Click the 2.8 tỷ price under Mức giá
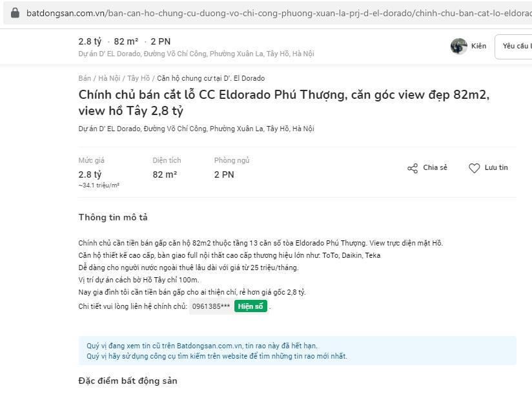Screen dimensions: 532x400 (90, 174)
